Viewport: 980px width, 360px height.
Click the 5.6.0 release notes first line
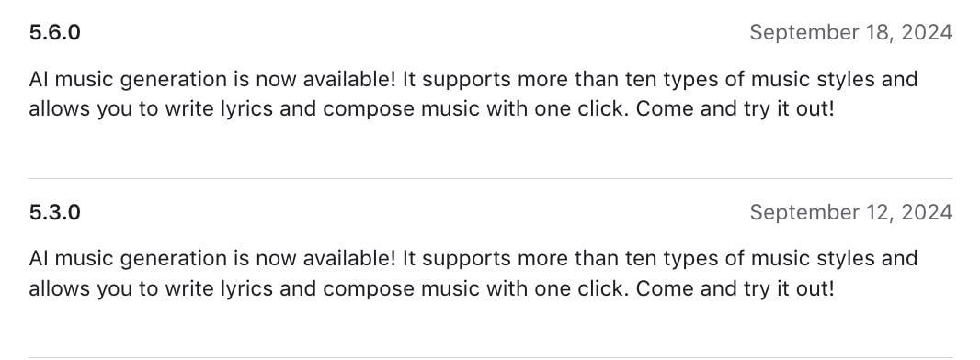473,80
